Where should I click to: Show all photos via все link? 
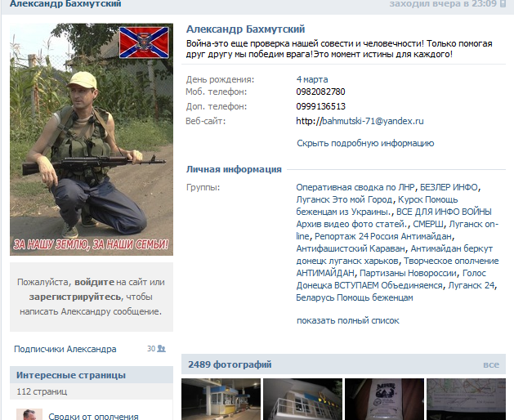click(491, 364)
